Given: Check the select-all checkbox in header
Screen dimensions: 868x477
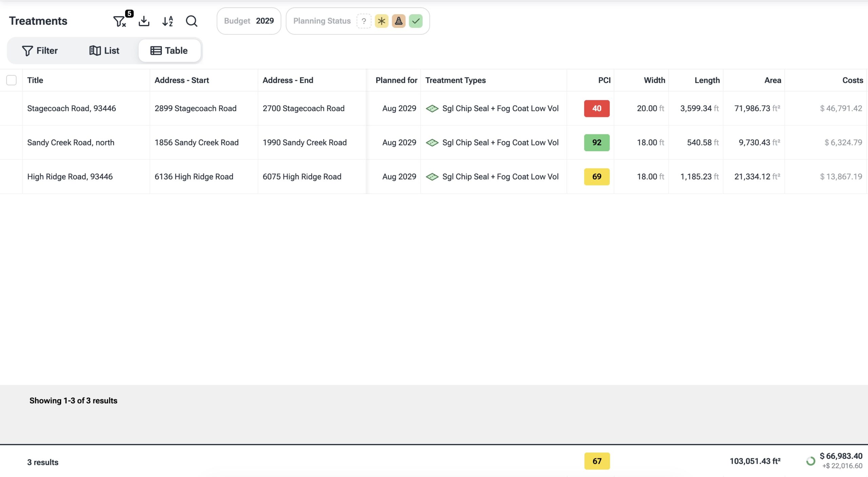Looking at the screenshot, I should click(x=11, y=80).
